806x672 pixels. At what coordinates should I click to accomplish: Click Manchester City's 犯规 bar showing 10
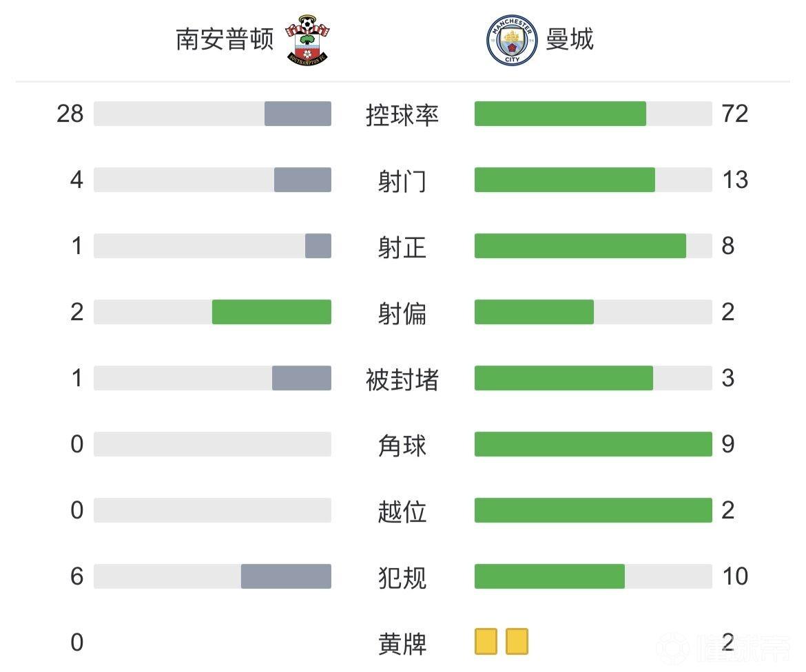(x=549, y=576)
